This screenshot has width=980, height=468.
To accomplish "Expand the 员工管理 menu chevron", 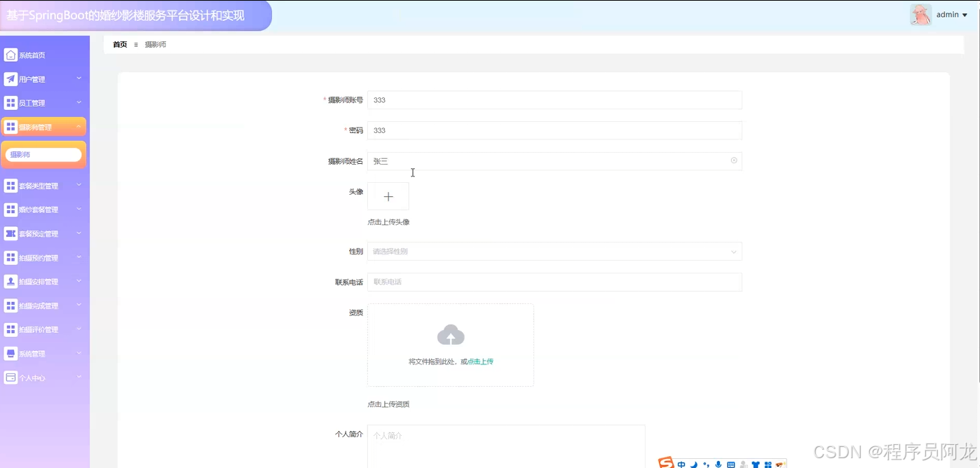I will 79,102.
